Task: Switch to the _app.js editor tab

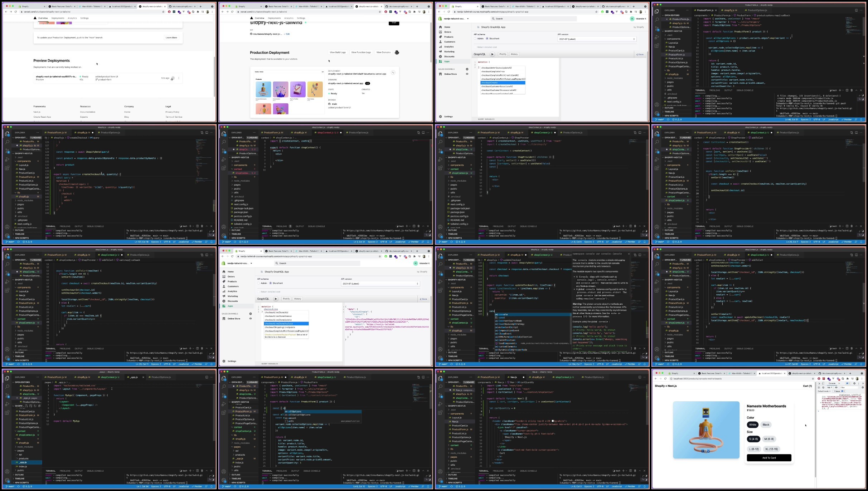Action: click(134, 377)
